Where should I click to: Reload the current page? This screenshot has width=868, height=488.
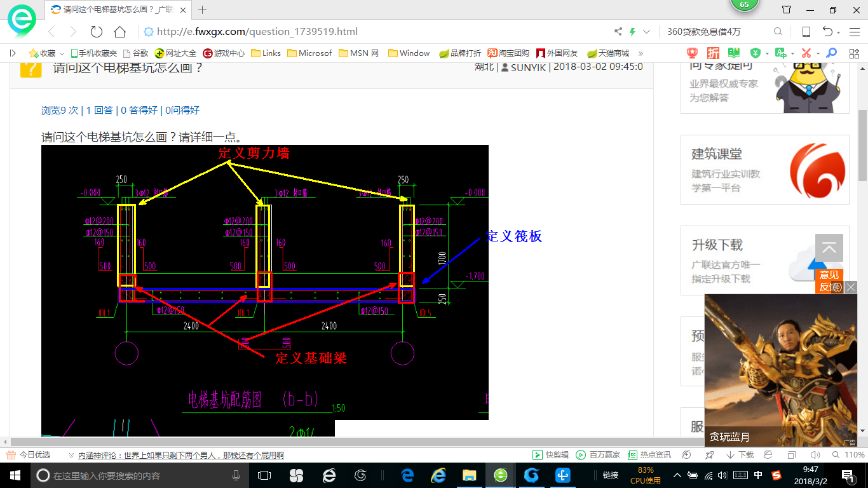pos(97,32)
